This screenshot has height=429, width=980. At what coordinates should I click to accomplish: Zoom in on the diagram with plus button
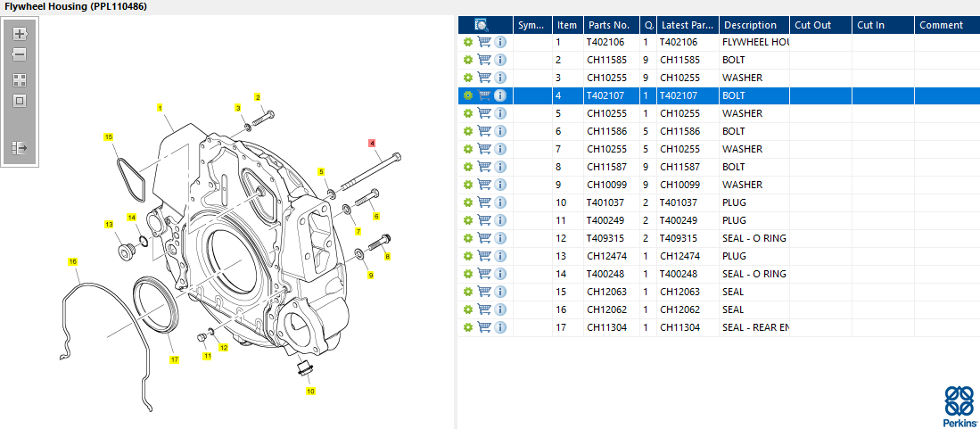tap(20, 35)
